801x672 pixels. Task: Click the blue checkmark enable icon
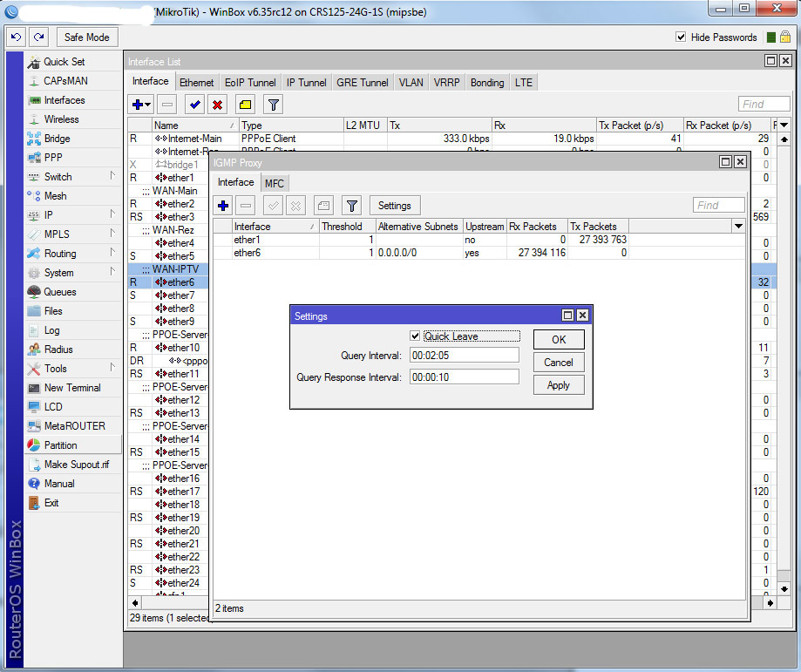coord(194,105)
